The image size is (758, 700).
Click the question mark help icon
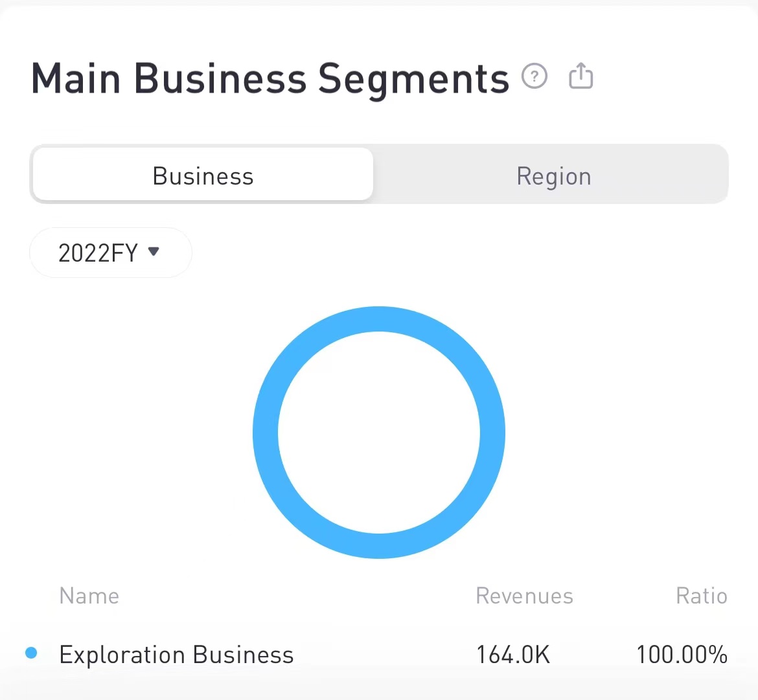pyautogui.click(x=534, y=76)
